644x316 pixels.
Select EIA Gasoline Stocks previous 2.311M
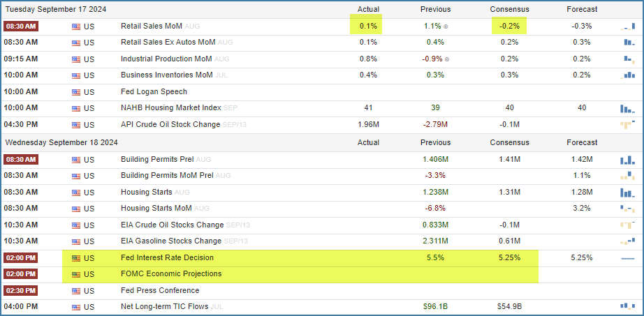pyautogui.click(x=435, y=241)
